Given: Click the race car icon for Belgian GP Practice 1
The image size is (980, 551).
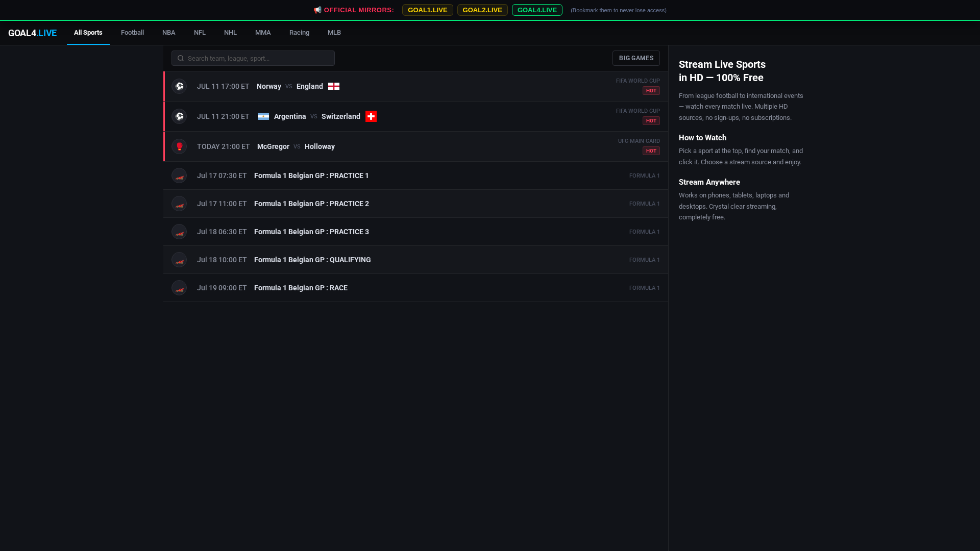Looking at the screenshot, I should tap(179, 176).
